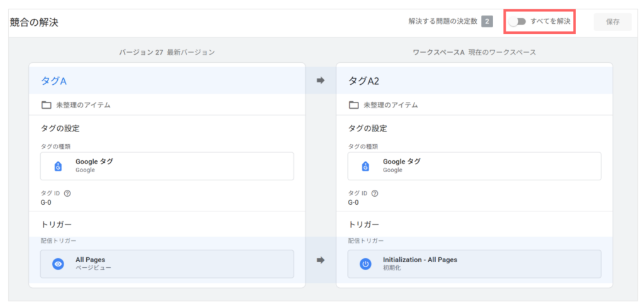Viewport: 644px width, 308px height.
Task: Click the folder icon under タグA
Action: coord(46,105)
